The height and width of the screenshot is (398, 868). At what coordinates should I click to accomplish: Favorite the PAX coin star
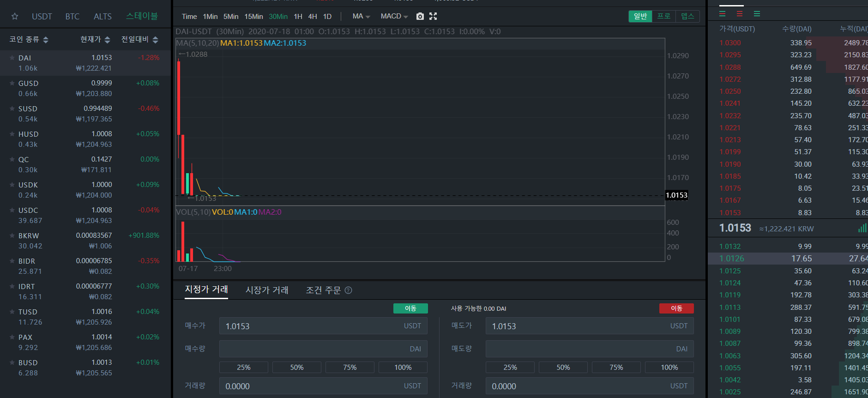point(12,337)
